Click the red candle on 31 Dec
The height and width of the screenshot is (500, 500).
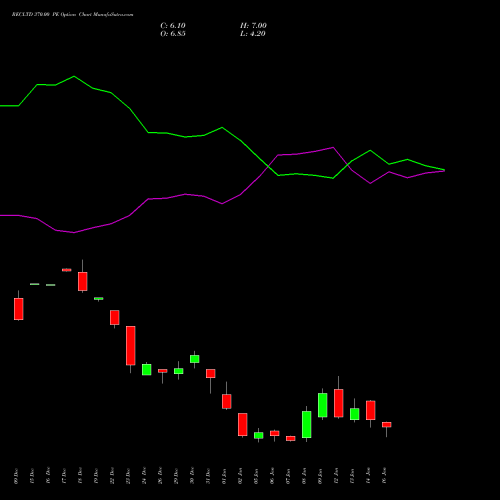(x=211, y=373)
